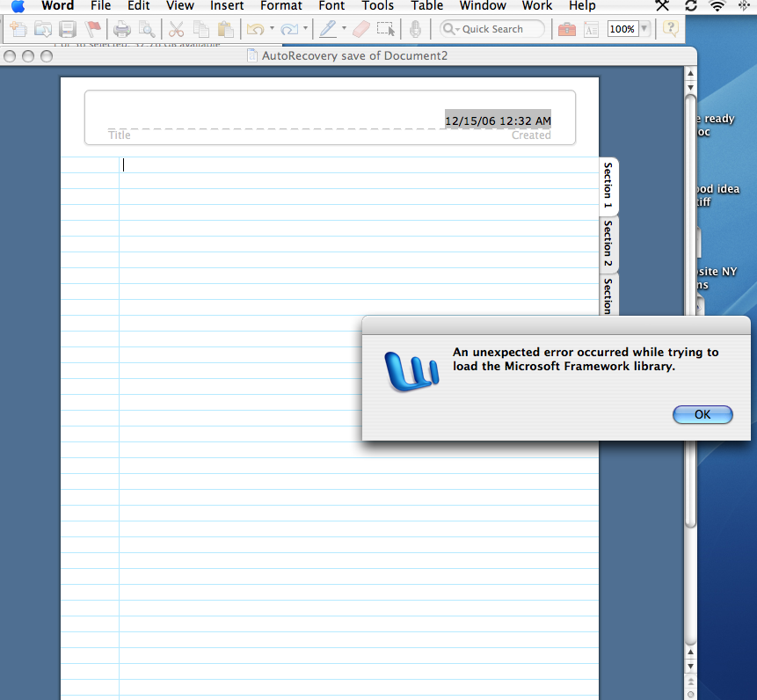757x700 pixels.
Task: Click the Wi-Fi status menu icon
Action: (x=718, y=6)
